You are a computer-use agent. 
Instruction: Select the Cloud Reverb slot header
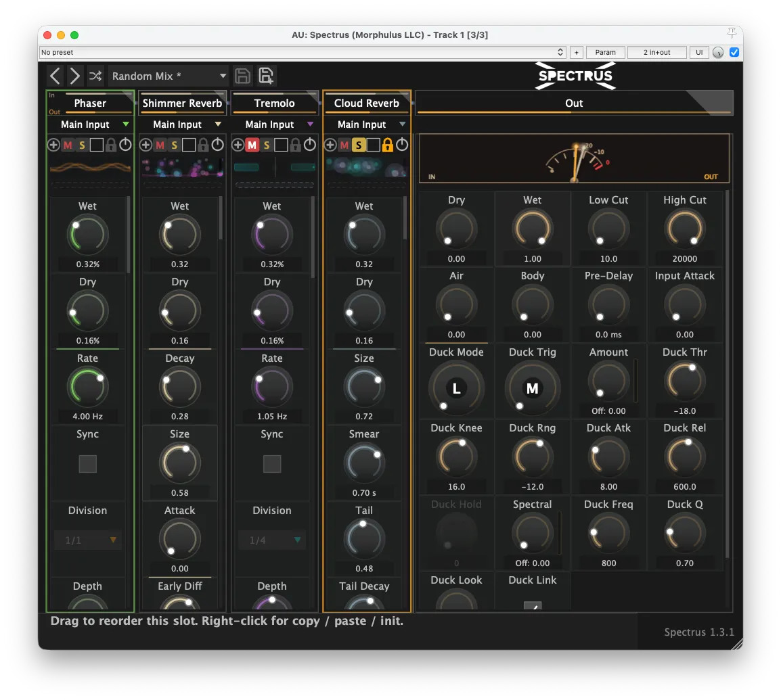(x=367, y=103)
